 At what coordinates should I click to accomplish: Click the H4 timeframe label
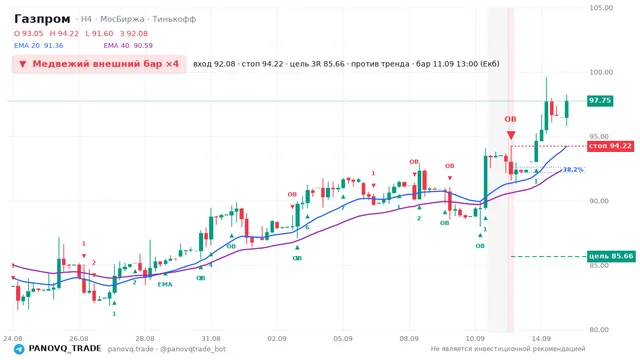[x=86, y=19]
